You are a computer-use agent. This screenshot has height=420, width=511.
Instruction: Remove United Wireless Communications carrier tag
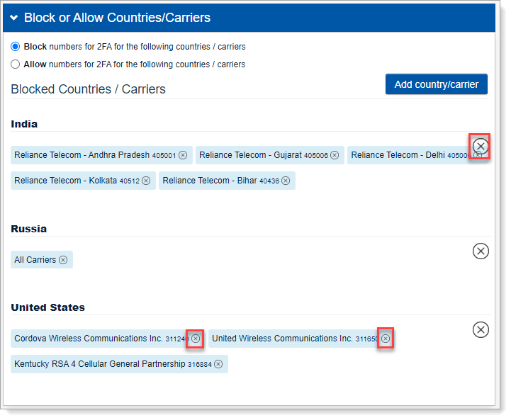[x=386, y=339]
